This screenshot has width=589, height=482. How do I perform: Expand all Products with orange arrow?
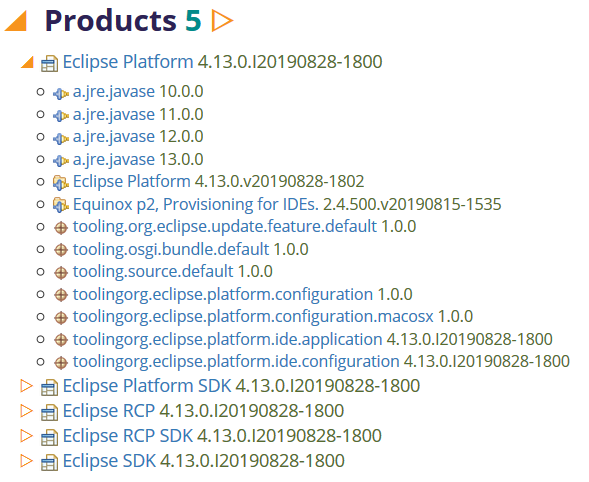pyautogui.click(x=222, y=21)
